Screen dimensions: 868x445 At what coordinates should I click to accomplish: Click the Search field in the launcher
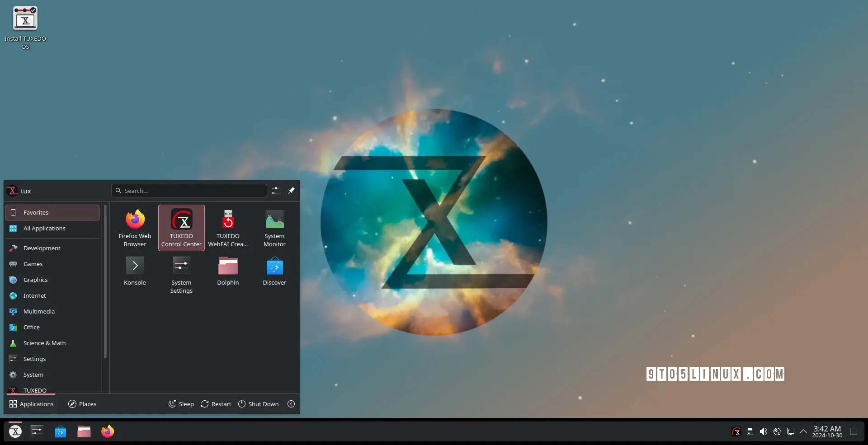[189, 191]
